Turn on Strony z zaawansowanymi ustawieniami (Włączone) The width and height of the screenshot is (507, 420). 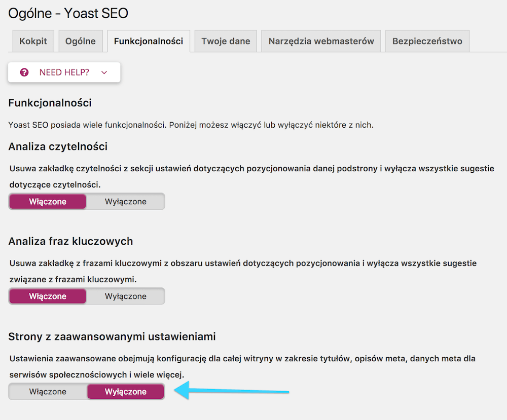coord(48,392)
